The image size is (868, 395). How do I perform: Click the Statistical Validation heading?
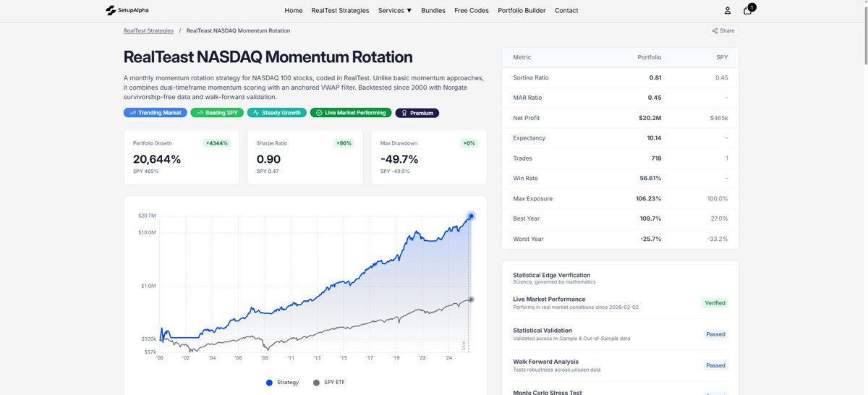click(x=542, y=331)
